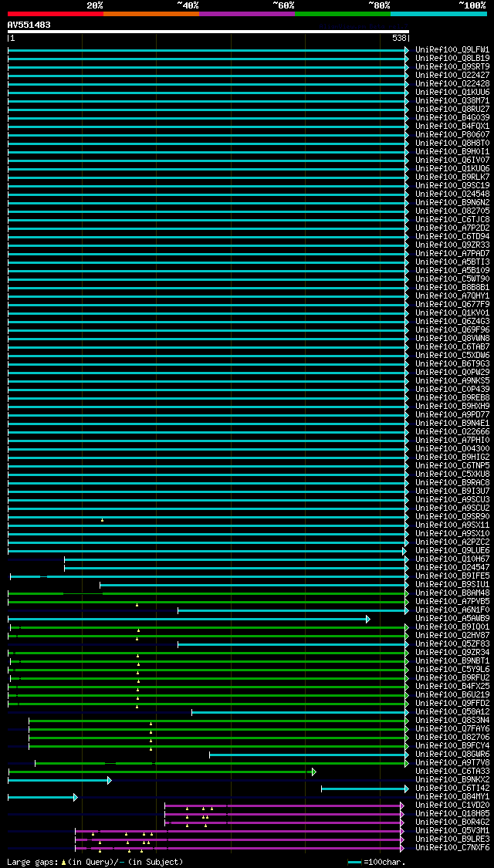494x868 pixels.
Task: Click the cyan alignment bar for Q8GWR6
Action: tap(308, 755)
